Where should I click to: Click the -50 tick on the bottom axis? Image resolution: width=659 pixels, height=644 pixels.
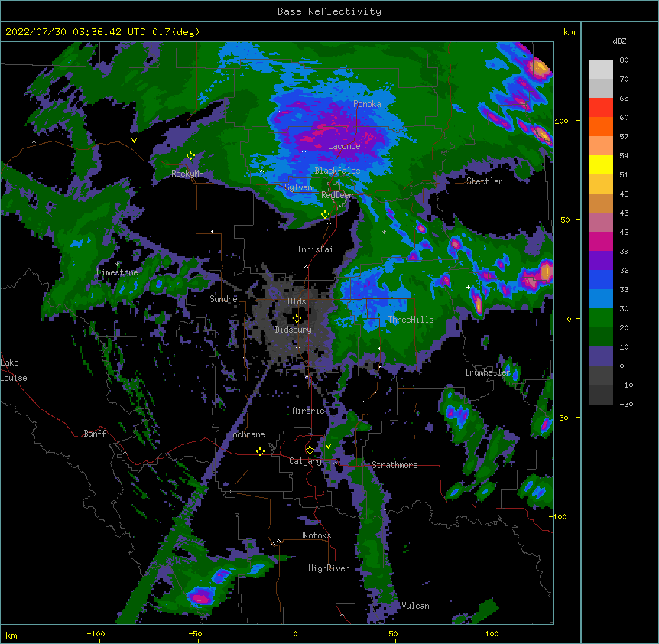[x=195, y=633]
